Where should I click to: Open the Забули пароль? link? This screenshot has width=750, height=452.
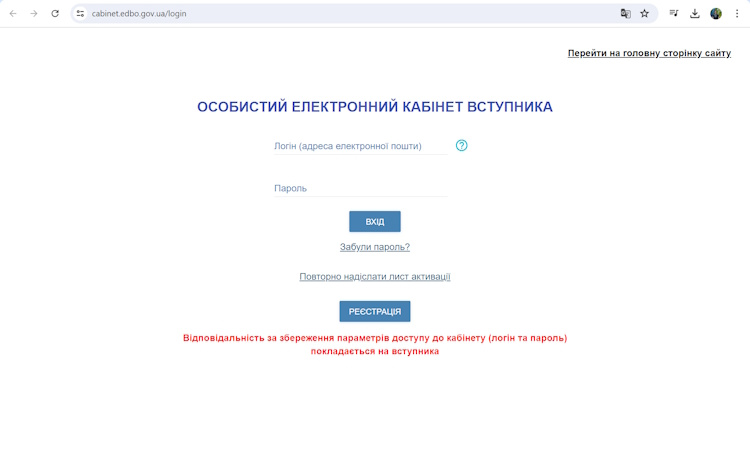click(375, 247)
